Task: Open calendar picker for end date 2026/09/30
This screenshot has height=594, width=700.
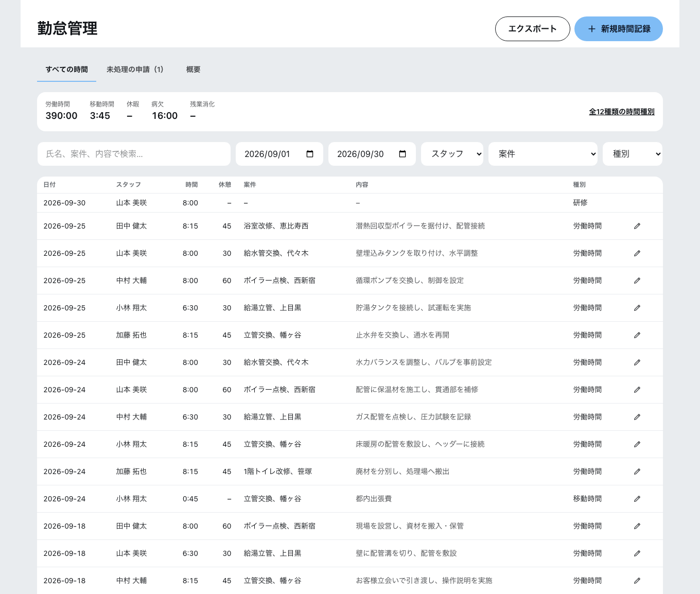Action: point(402,154)
